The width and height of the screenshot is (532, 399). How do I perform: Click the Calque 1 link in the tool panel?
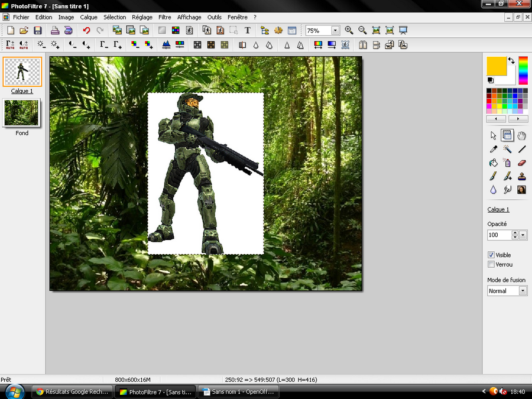point(498,209)
